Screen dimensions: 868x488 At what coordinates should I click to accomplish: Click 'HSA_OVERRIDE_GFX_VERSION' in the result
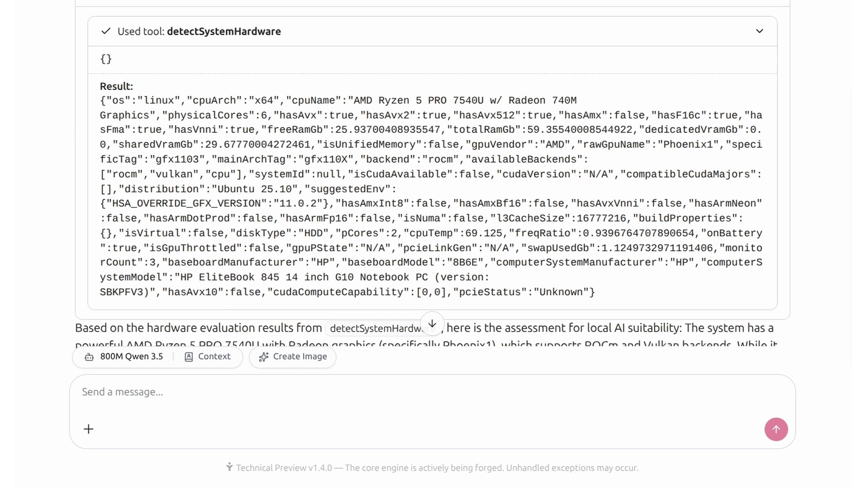point(187,204)
